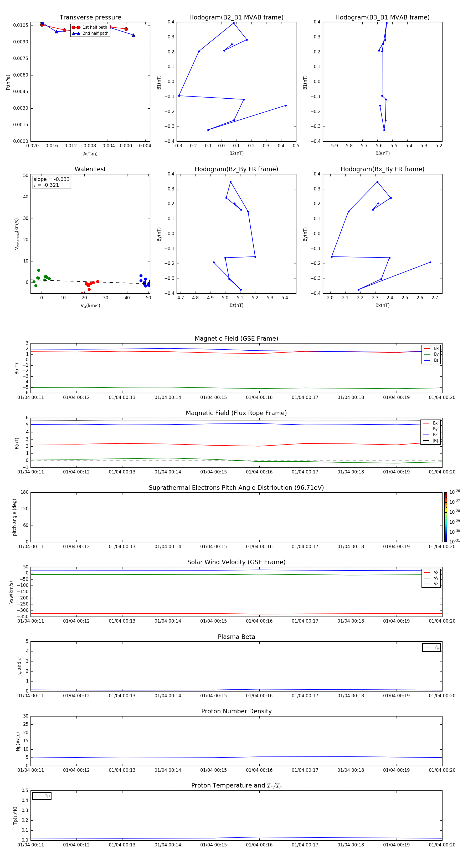Select Bx' in the Flux Rope legend
The height and width of the screenshot is (868, 473).
click(x=431, y=423)
